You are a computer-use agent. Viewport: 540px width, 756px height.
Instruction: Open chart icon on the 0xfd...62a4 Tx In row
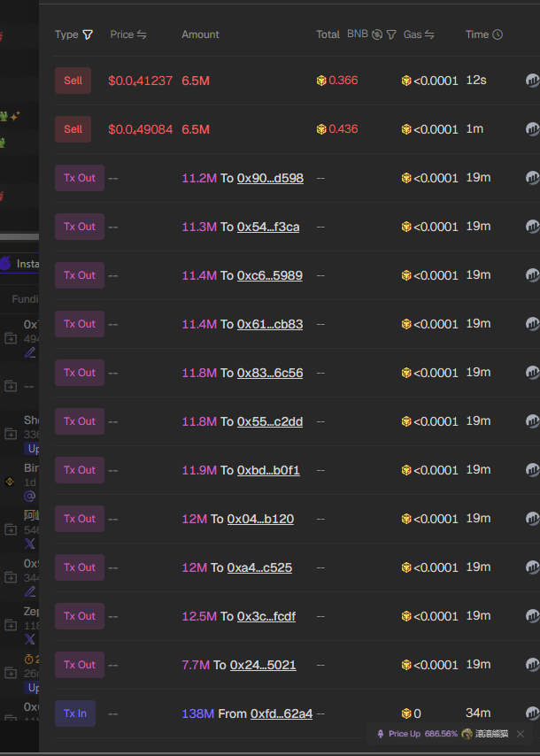tap(532, 714)
